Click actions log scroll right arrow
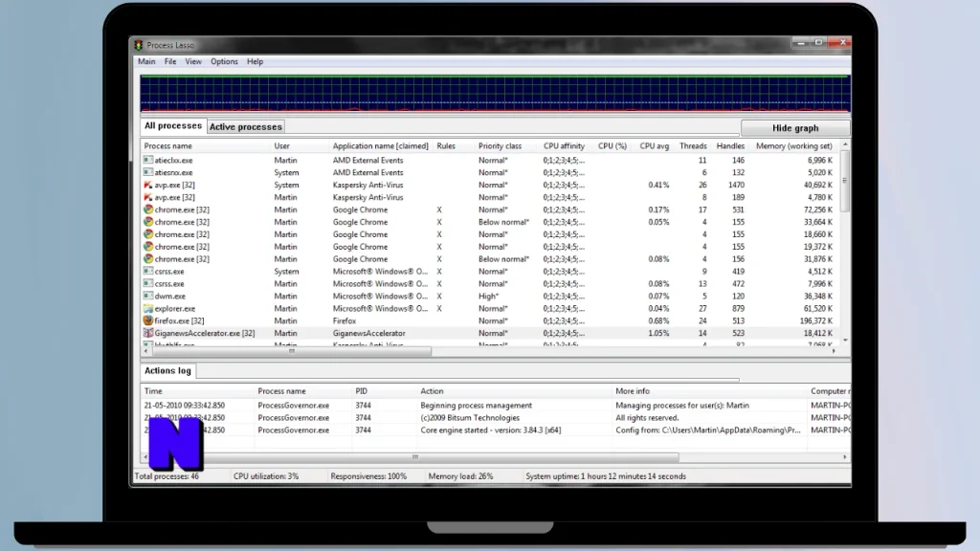Viewport: 980px width, 551px height. (x=844, y=457)
